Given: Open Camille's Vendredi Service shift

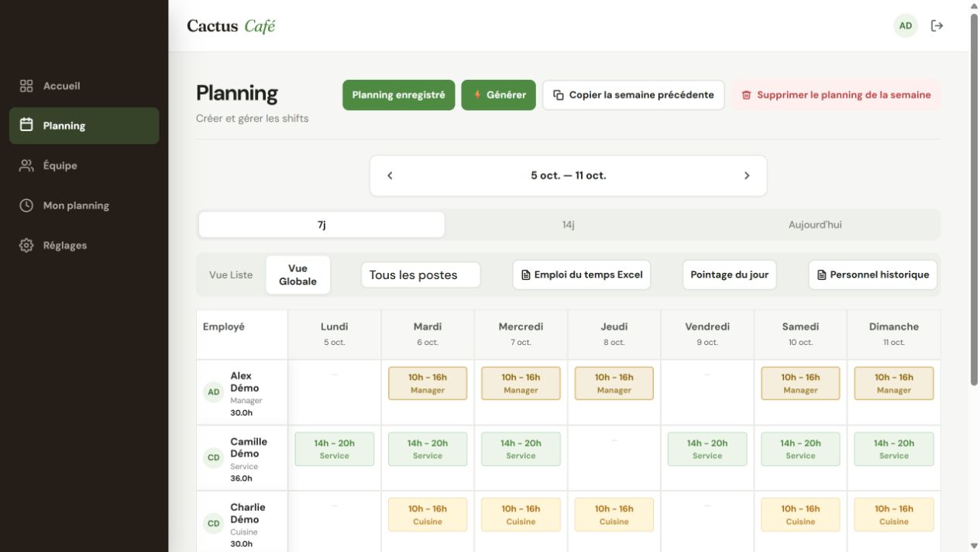Looking at the screenshot, I should coord(707,449).
